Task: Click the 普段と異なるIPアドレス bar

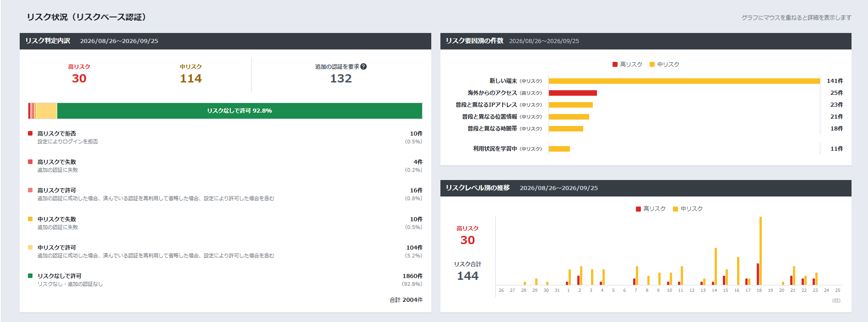Action: [571, 105]
